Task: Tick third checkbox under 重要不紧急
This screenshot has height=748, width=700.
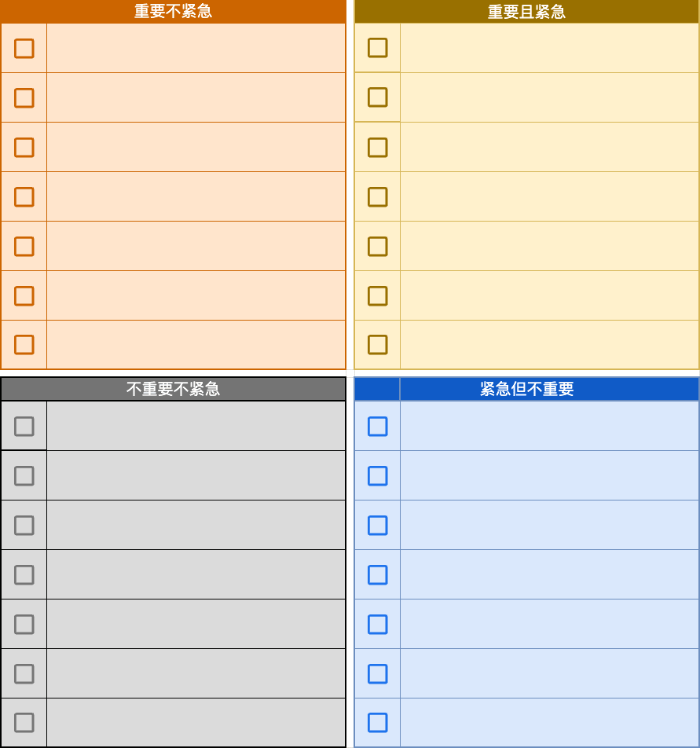Action: coord(24,148)
